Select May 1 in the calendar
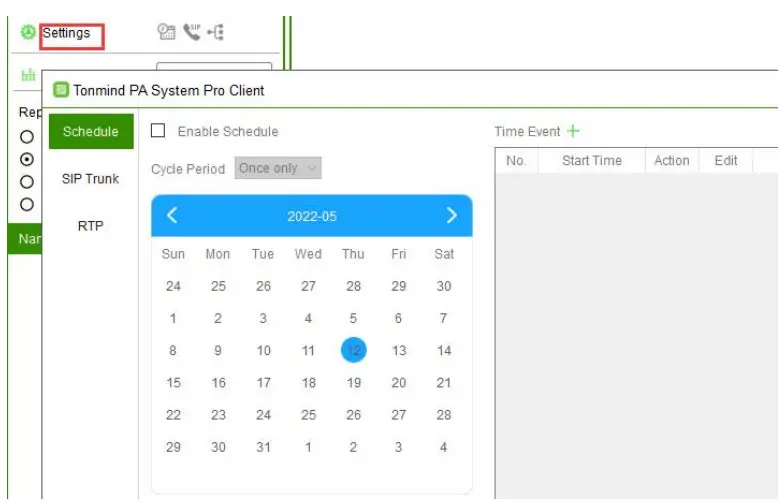This screenshot has width=781, height=503. pos(173,318)
